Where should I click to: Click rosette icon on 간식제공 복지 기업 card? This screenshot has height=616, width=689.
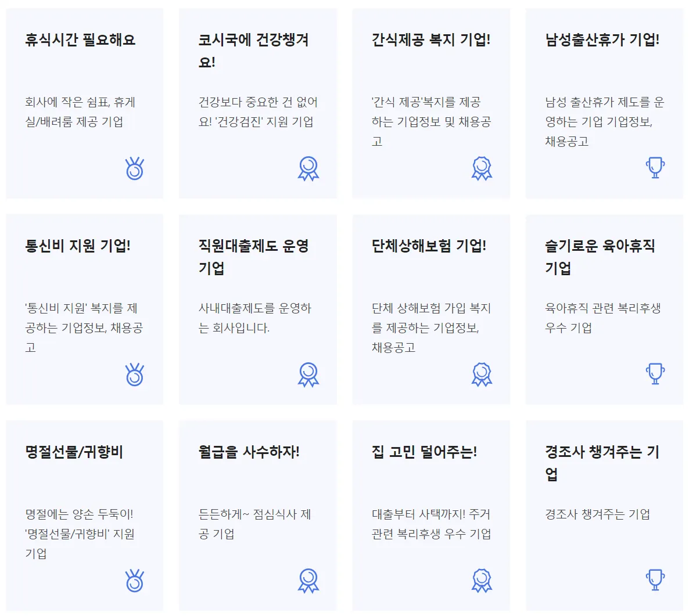482,168
